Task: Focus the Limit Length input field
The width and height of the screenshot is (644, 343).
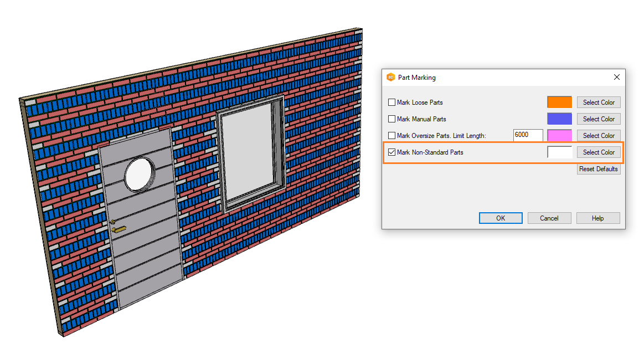Action: (x=528, y=135)
